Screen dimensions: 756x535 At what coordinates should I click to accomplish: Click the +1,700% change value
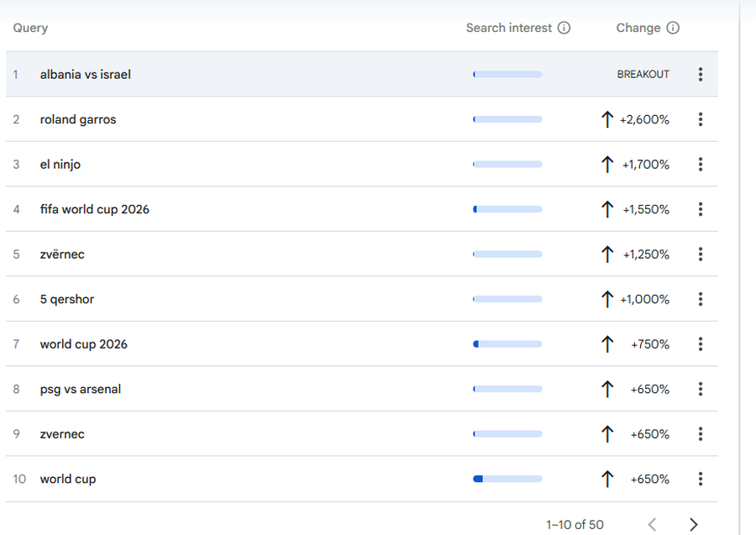click(646, 165)
